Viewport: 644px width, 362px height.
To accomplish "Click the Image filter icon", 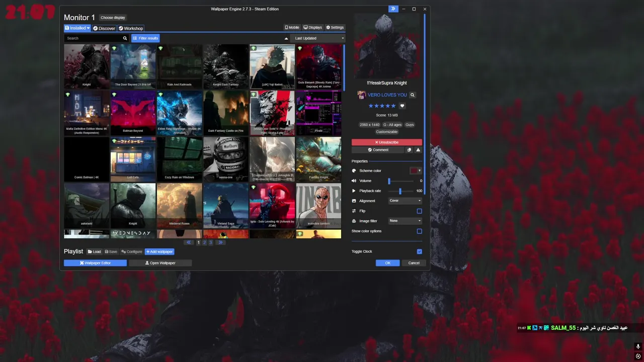I will point(354,221).
